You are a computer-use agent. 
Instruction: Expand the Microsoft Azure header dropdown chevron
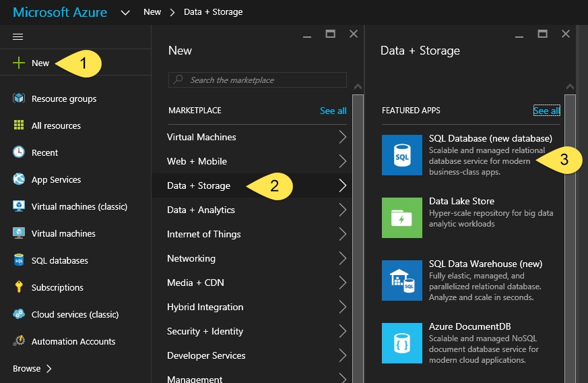125,12
